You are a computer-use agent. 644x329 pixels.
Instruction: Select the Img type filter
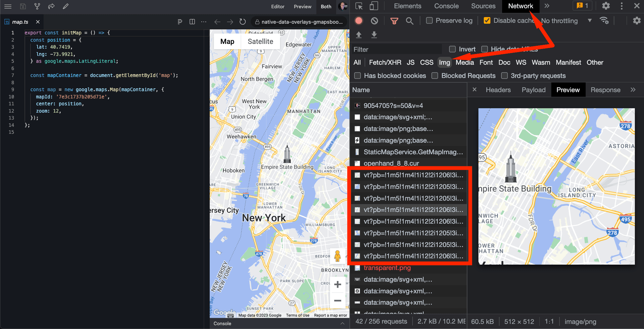point(444,62)
